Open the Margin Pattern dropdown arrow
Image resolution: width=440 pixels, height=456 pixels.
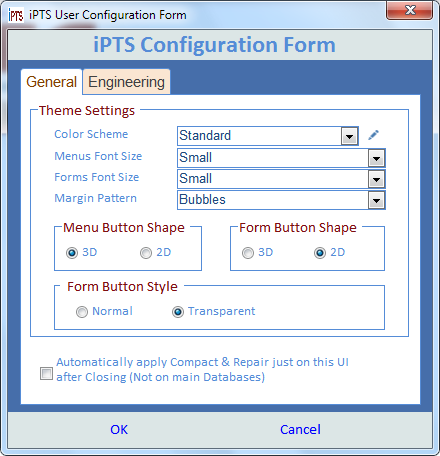tap(377, 200)
